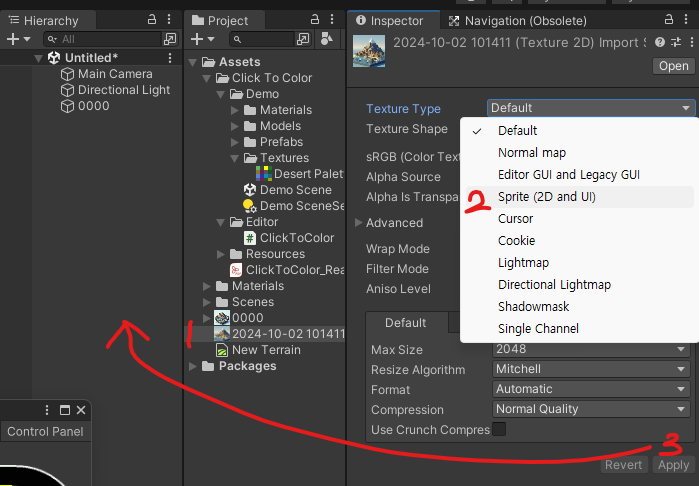Click the Revert button
The width and height of the screenshot is (699, 486).
click(623, 465)
